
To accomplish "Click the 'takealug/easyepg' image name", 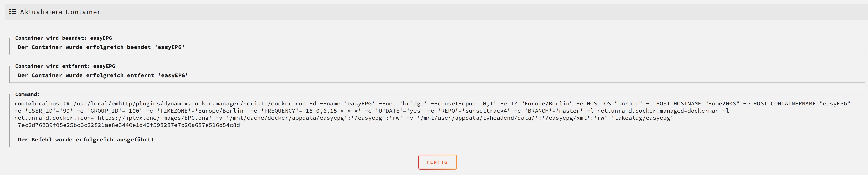I will coord(642,118).
